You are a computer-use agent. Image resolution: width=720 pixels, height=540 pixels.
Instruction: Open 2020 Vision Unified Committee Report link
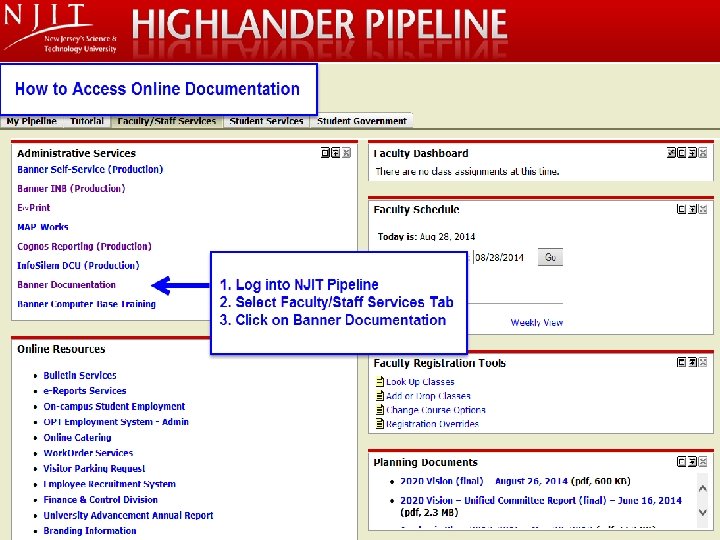click(x=541, y=500)
